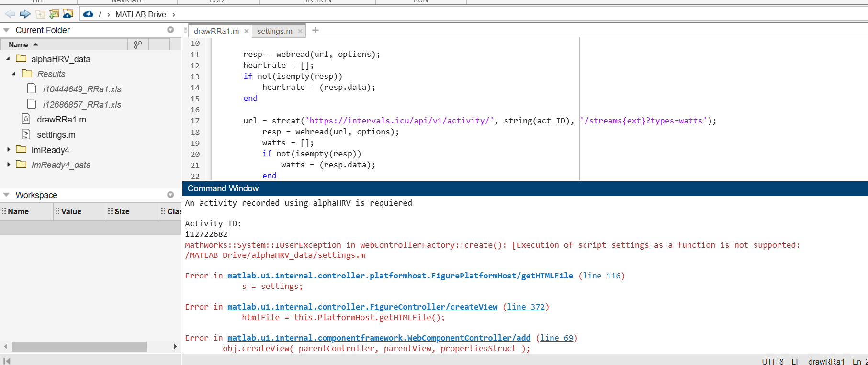Click Workspace scrollbar right arrow

[x=176, y=346]
